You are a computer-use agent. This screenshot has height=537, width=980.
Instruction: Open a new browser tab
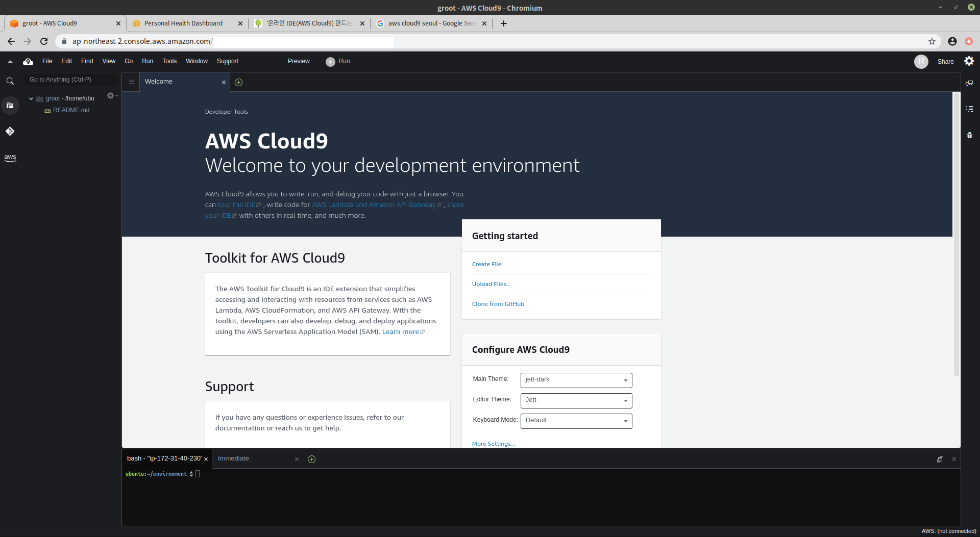(x=503, y=23)
